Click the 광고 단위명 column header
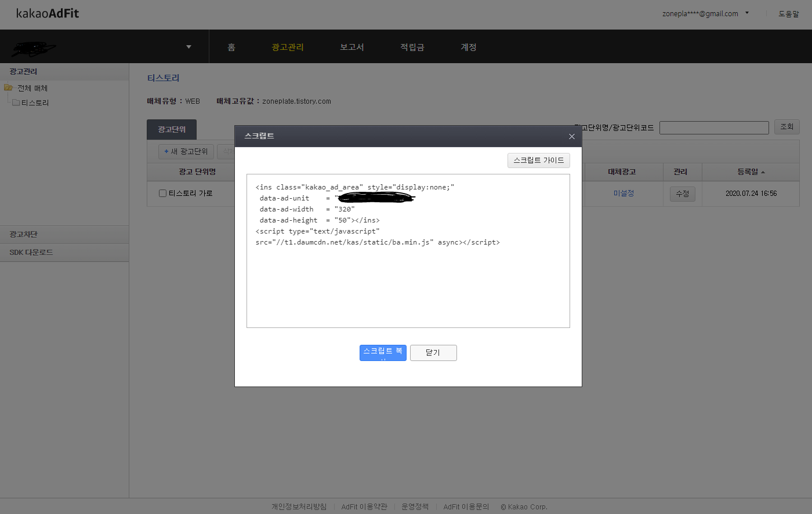The width and height of the screenshot is (812, 514). point(197,172)
